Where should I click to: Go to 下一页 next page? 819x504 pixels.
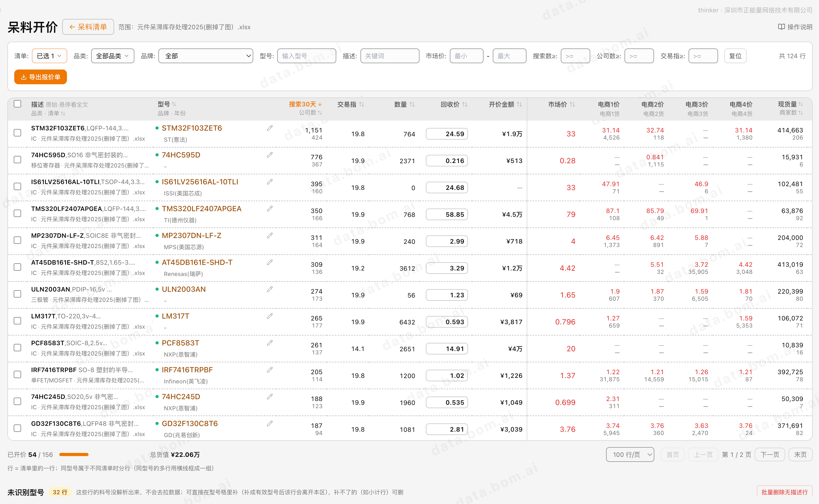click(770, 455)
